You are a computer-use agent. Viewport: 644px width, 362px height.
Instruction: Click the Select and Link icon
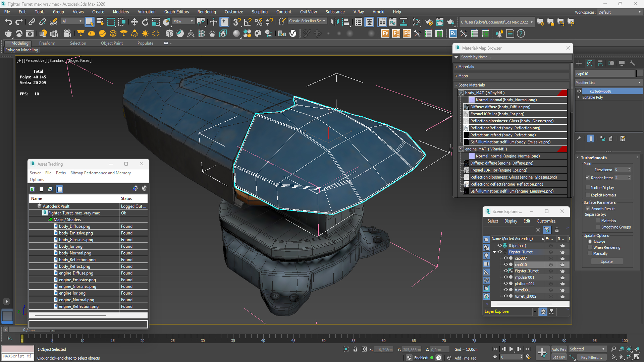[x=32, y=22]
